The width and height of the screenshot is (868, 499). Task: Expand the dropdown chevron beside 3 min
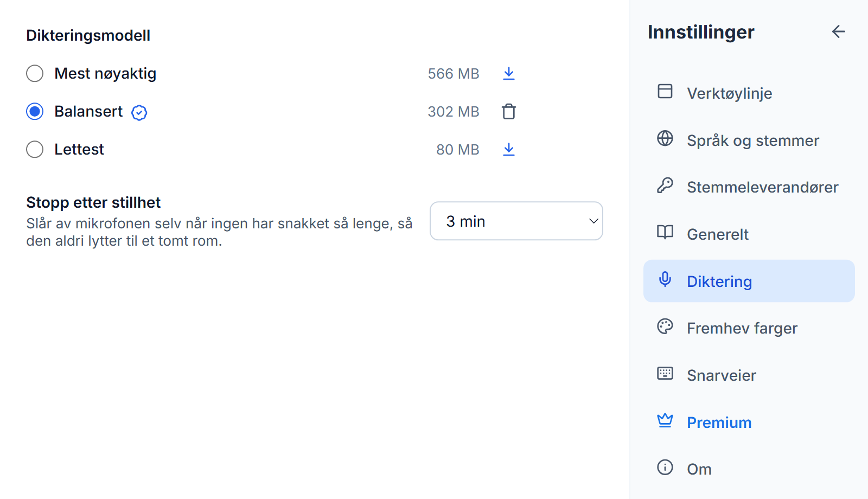click(593, 221)
